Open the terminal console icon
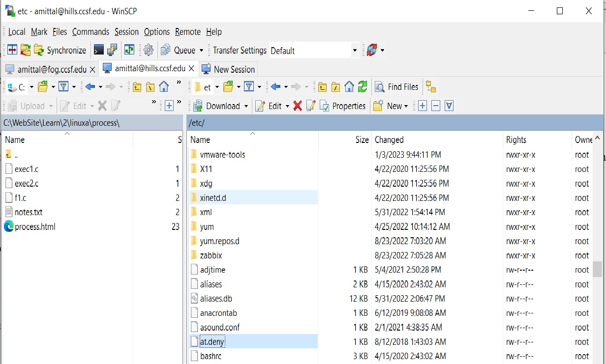 (x=99, y=50)
